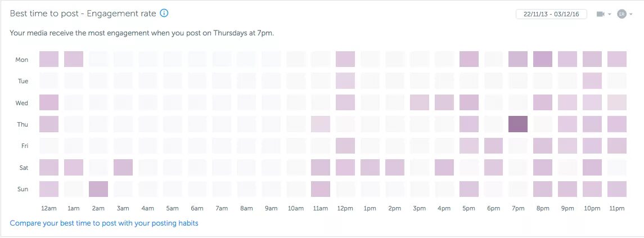Select the Sunday 2am heatmap cell

tap(98, 189)
